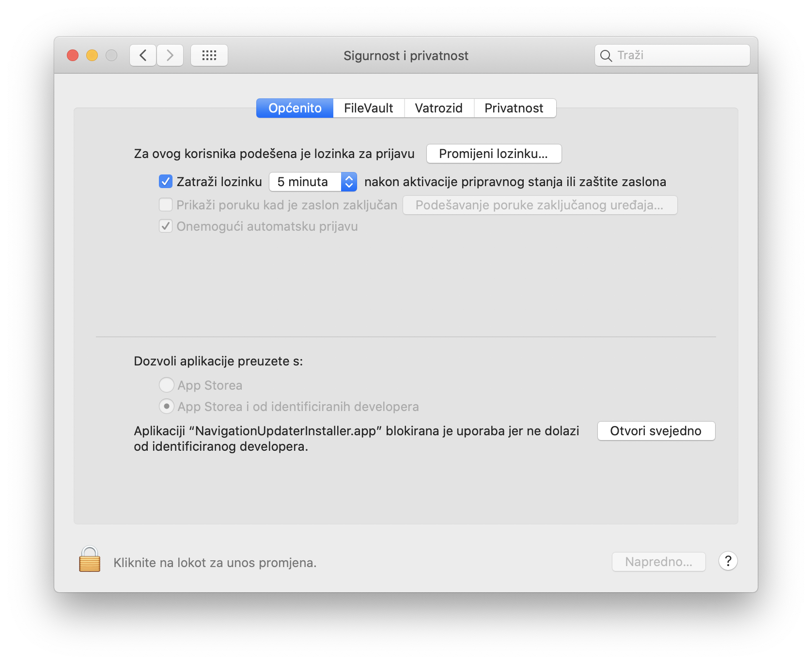812x664 pixels.
Task: Select App Storea i od identificiranih developera
Action: 166,407
